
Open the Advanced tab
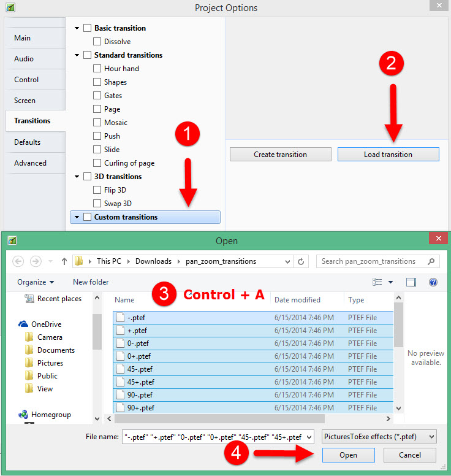(x=30, y=163)
